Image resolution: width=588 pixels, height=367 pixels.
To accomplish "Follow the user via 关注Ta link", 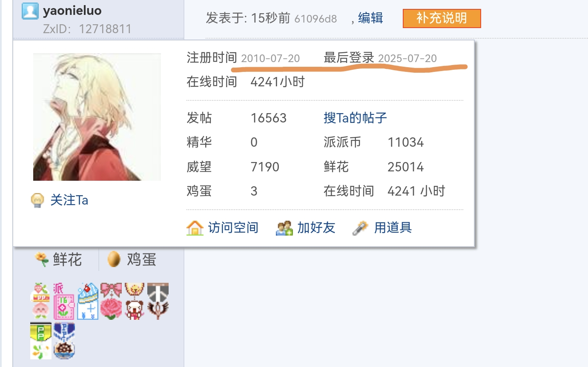I will [69, 200].
